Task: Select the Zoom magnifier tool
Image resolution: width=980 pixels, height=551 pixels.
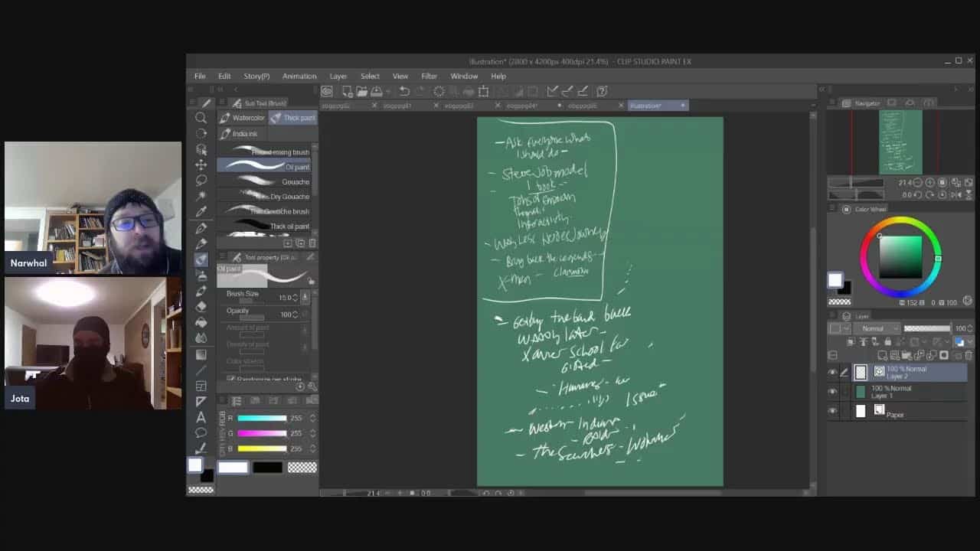Action: click(x=201, y=118)
